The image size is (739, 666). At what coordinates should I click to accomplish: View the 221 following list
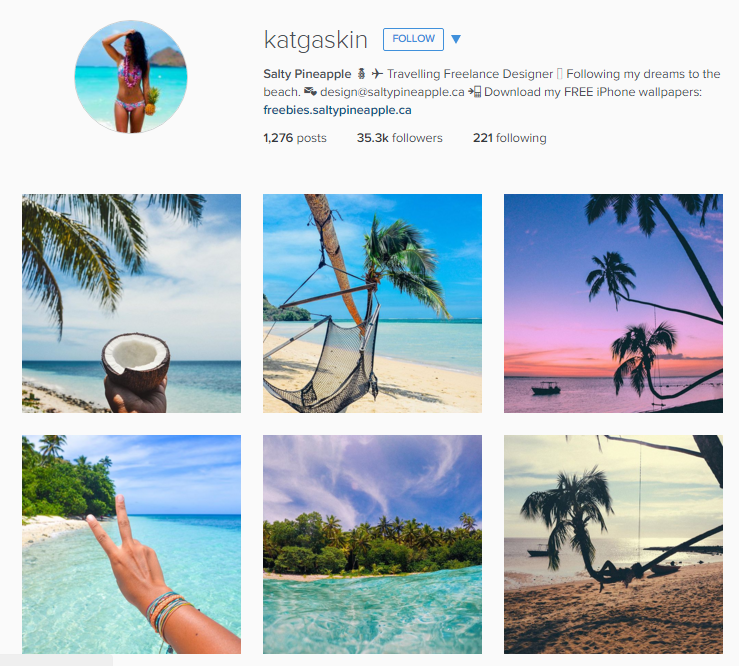510,138
